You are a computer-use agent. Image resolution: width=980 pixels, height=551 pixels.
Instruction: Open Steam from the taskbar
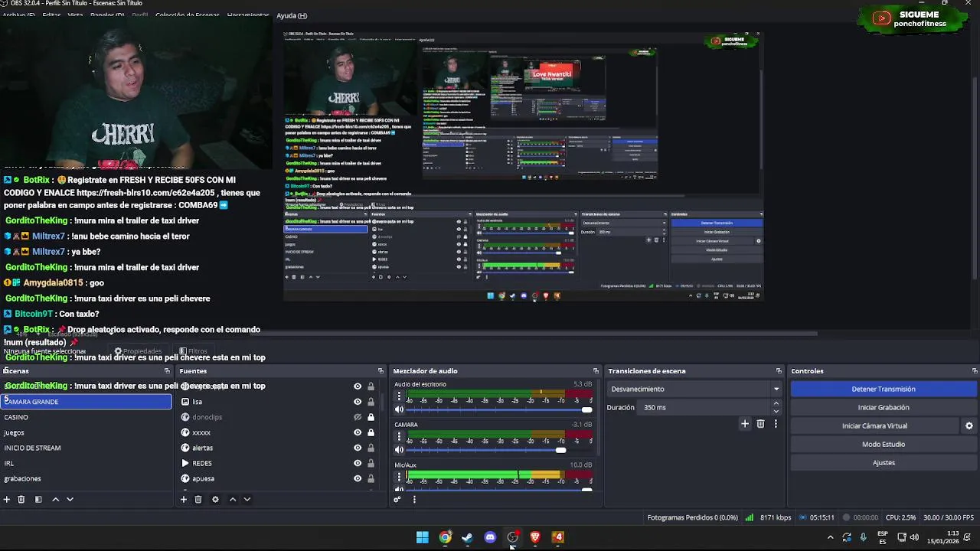pos(467,537)
